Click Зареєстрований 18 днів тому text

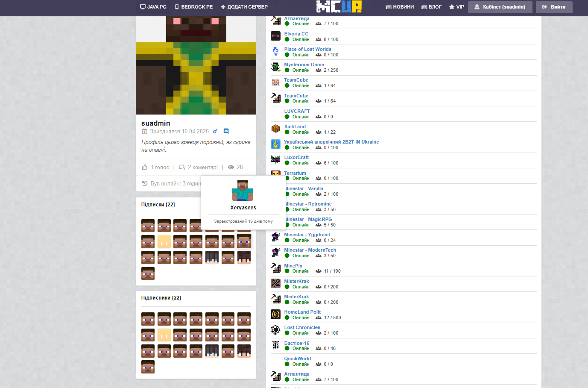coord(243,221)
